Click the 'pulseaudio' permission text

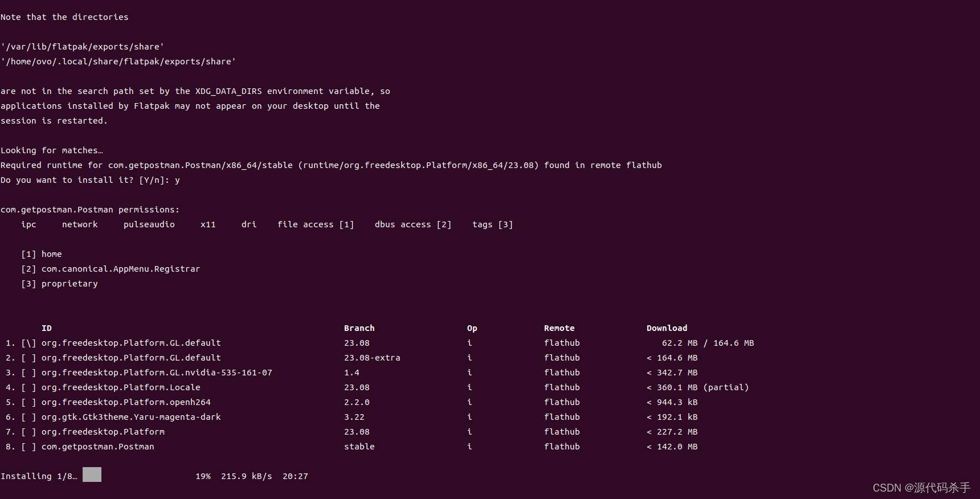pyautogui.click(x=149, y=224)
